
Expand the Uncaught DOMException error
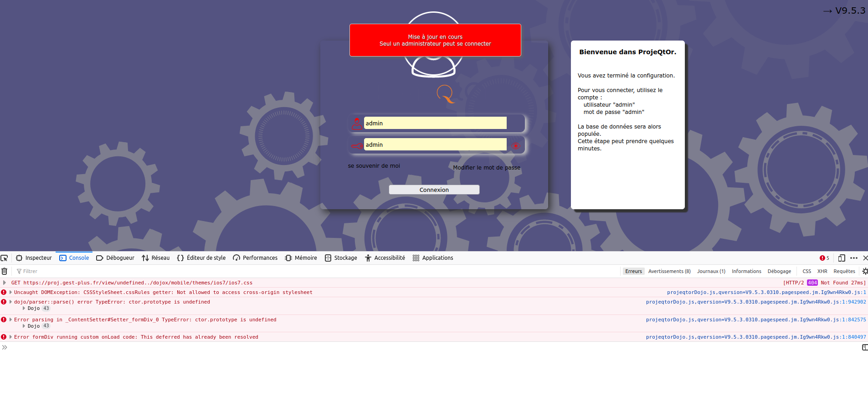(10, 292)
